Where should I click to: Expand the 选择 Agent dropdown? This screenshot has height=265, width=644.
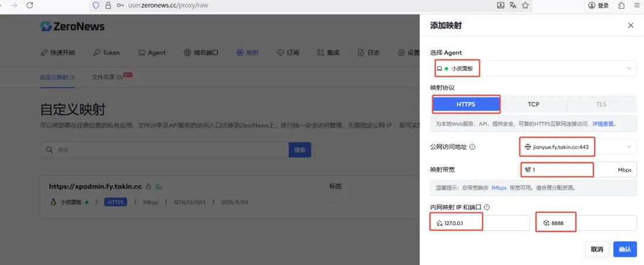(x=534, y=68)
